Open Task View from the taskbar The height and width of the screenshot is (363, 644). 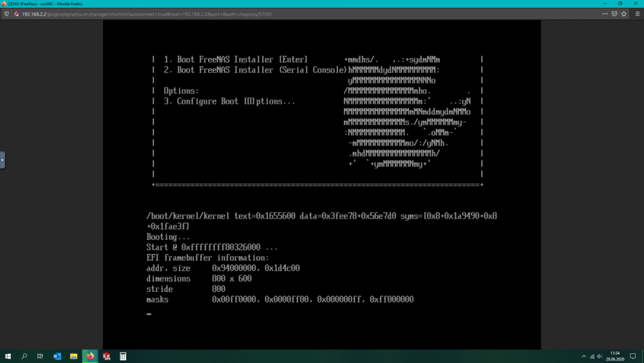(x=40, y=357)
